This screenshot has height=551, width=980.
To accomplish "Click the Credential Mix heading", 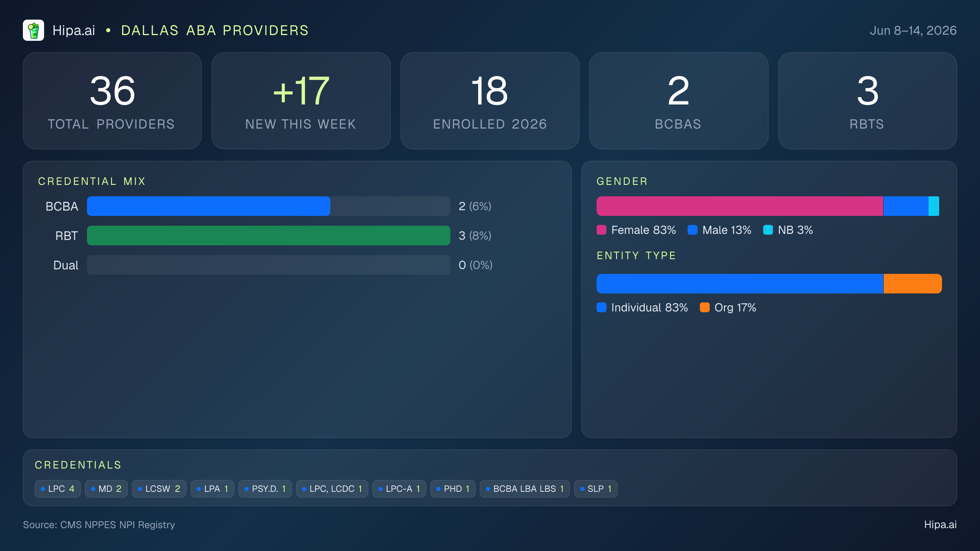I will [x=92, y=181].
